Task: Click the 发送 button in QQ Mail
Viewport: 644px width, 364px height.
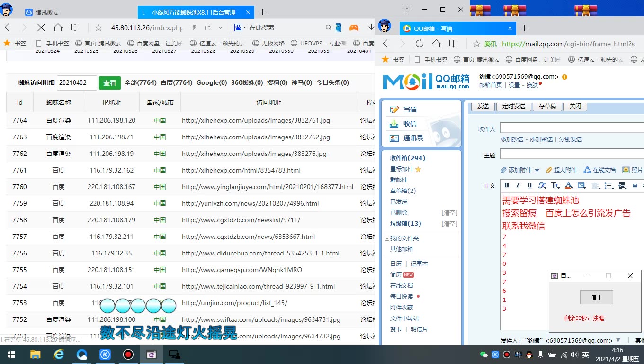Action: pos(483,106)
